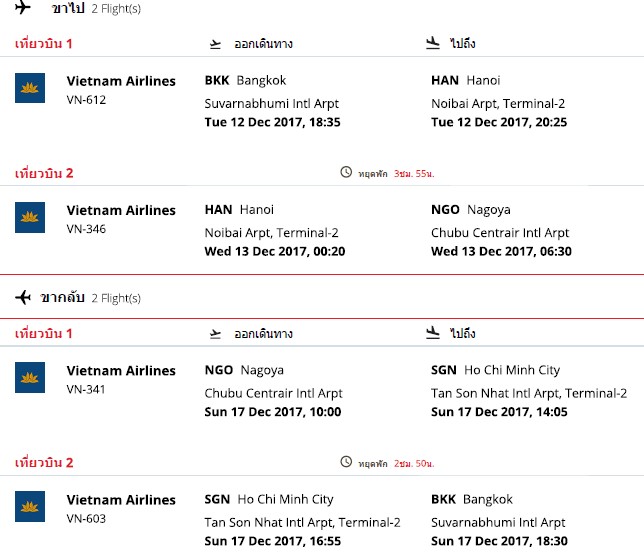644x553 pixels.
Task: Click the Vietnam Airlines logo for VN-612
Action: click(30, 88)
